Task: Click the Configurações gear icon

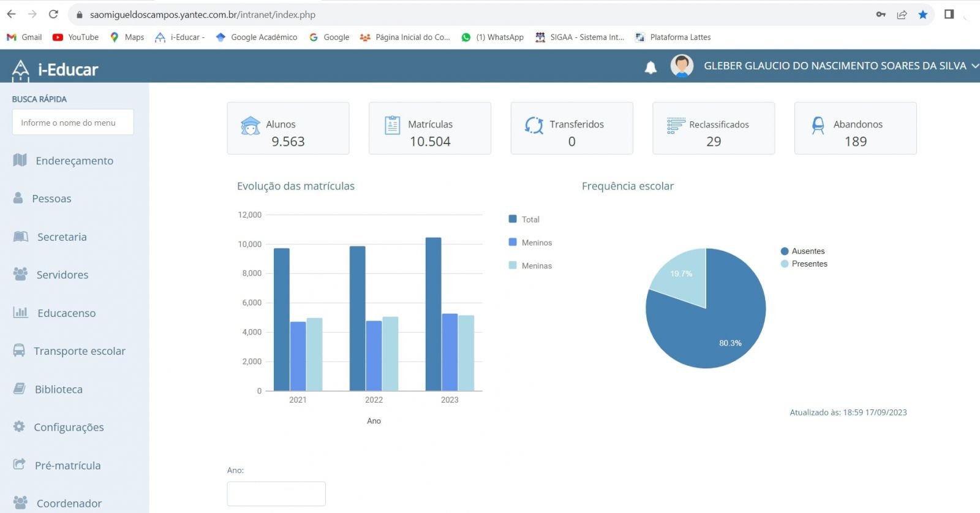Action: click(x=19, y=427)
